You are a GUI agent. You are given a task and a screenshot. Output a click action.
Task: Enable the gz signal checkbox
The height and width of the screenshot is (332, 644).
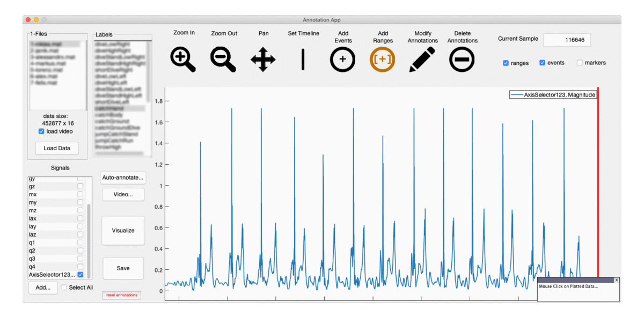point(80,186)
